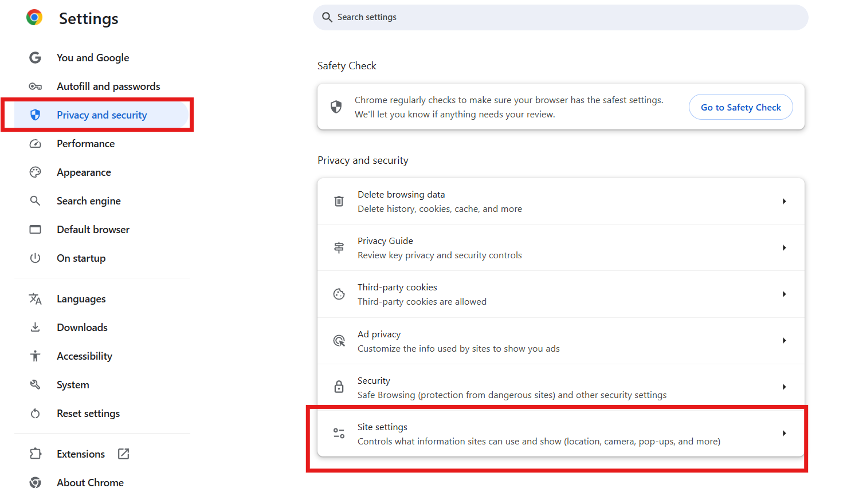Click the Chrome logo beside Settings
The height and width of the screenshot is (504, 843).
pyautogui.click(x=34, y=18)
